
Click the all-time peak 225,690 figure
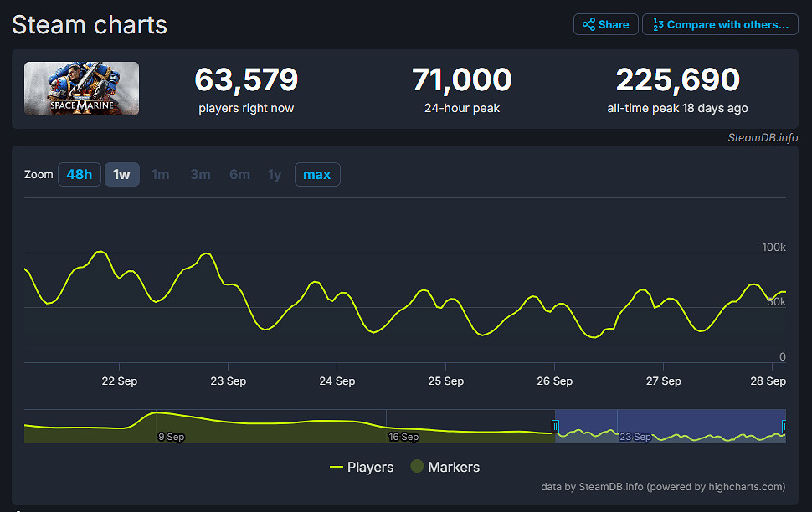pyautogui.click(x=677, y=80)
